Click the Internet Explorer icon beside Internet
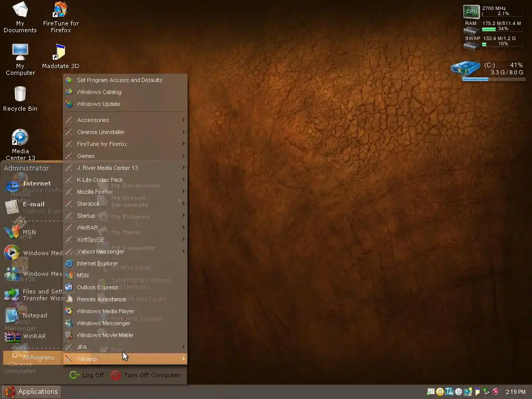This screenshot has width=532, height=399. point(12,187)
